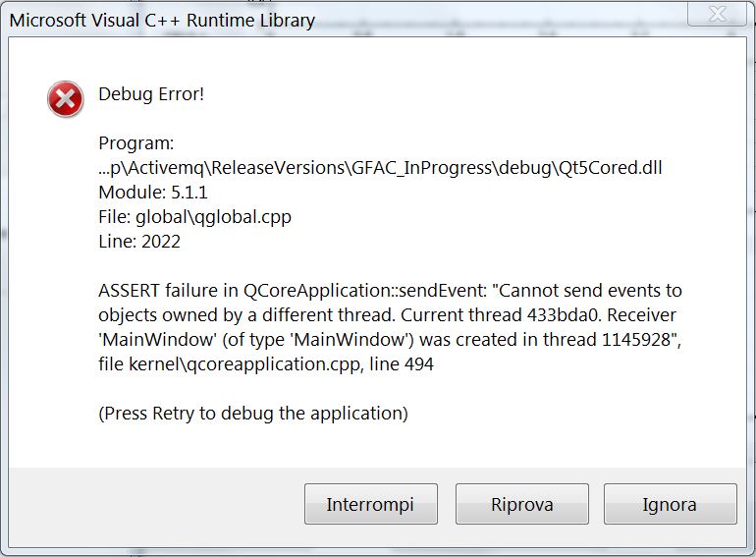Click the ASSERT failure in QCoreApplication::sendEvent text
The width and height of the screenshot is (756, 557).
[293, 291]
